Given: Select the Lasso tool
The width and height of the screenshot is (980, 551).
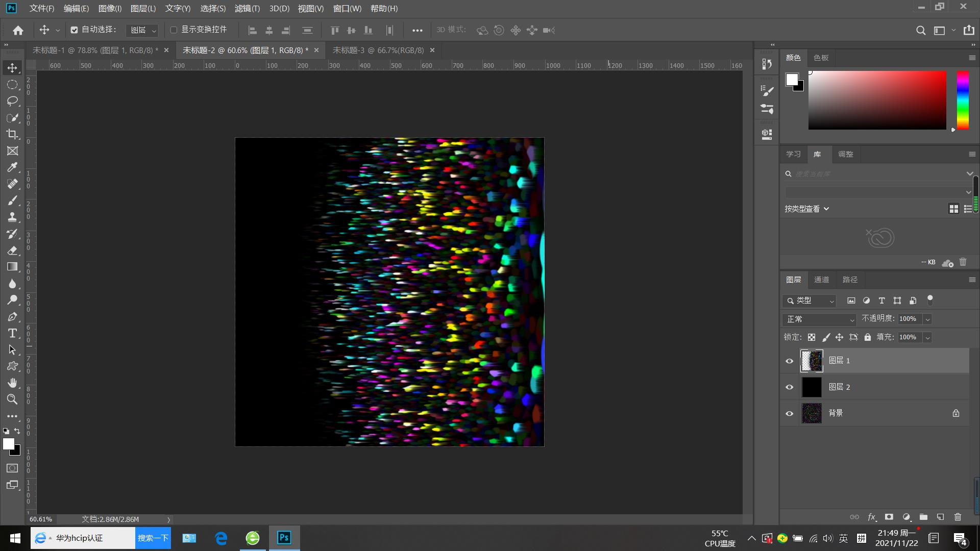Looking at the screenshot, I should coord(12,101).
